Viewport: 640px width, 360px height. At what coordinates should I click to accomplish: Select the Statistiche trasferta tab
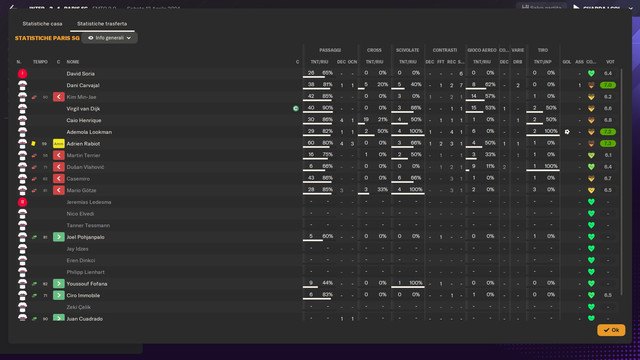[102, 24]
